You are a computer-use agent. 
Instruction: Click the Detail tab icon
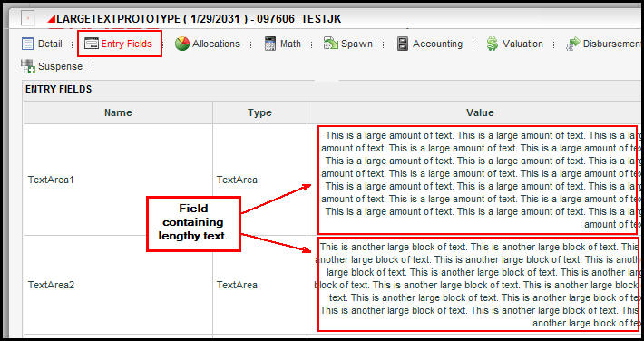27,44
